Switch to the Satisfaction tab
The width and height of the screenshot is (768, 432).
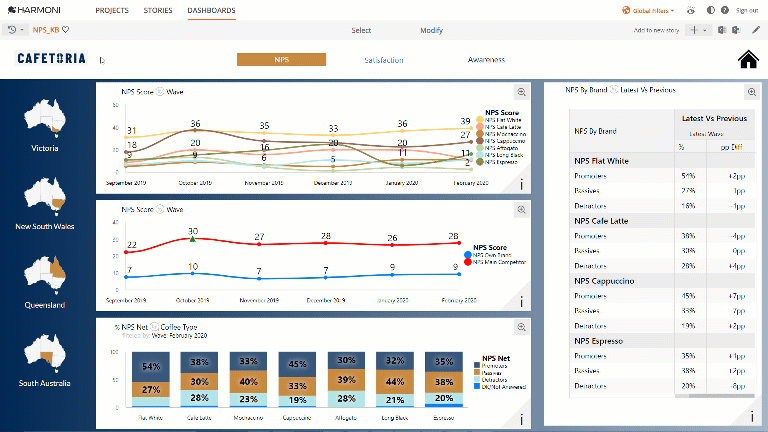coord(384,60)
